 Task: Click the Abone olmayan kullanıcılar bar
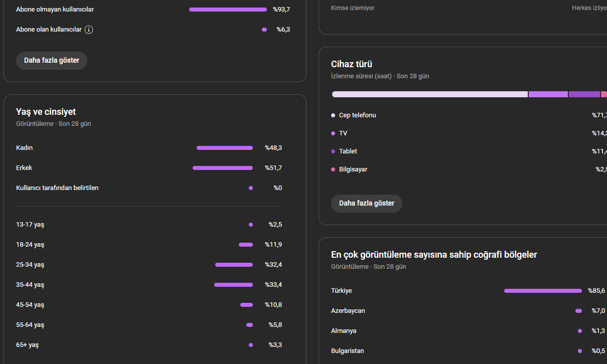coord(228,10)
